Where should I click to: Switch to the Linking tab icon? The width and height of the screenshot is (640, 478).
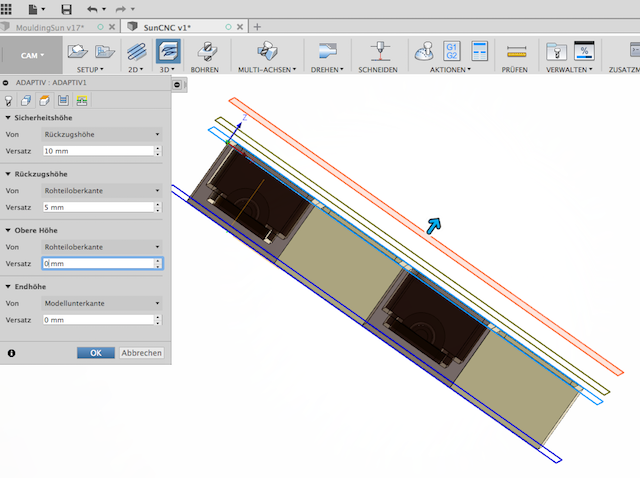click(82, 100)
